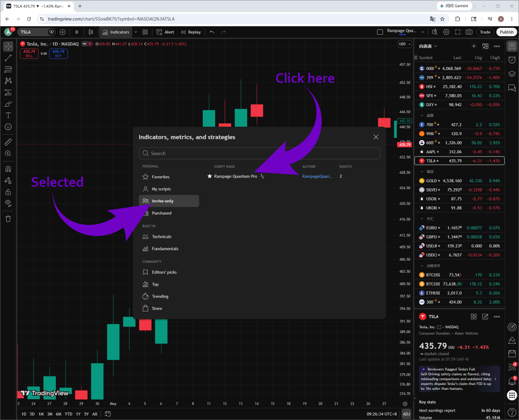This screenshot has width=519, height=420.
Task: Set chart range to YTD
Action: point(68,414)
